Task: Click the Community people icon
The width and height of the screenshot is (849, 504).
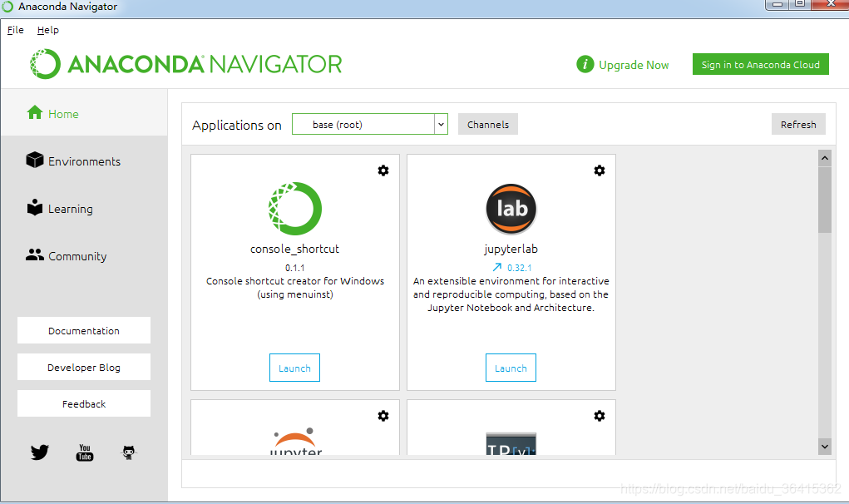Action: (35, 254)
